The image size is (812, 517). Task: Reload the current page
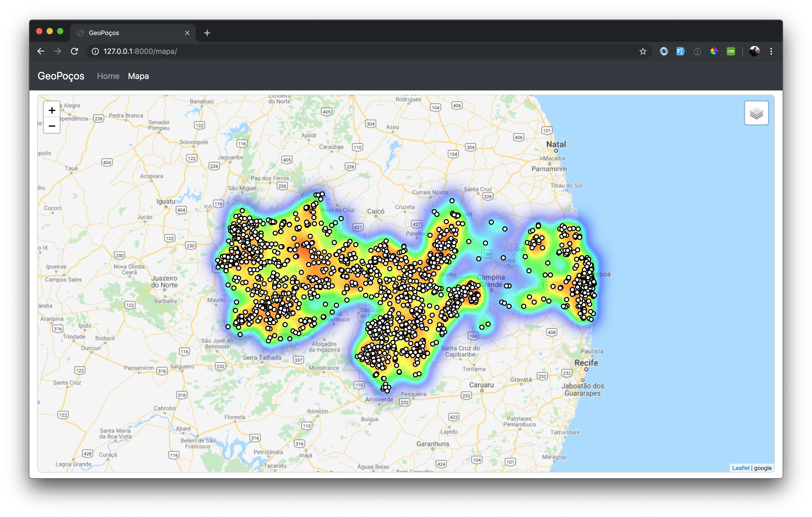[75, 51]
